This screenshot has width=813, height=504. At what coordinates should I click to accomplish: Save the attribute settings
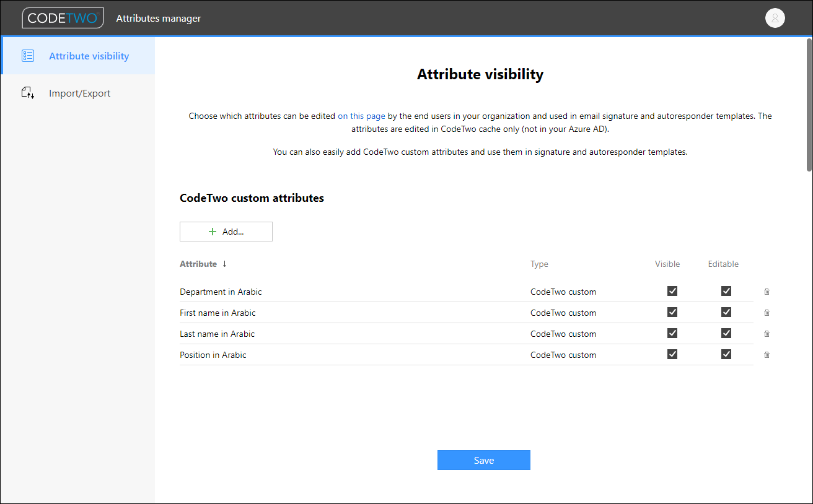(x=484, y=460)
